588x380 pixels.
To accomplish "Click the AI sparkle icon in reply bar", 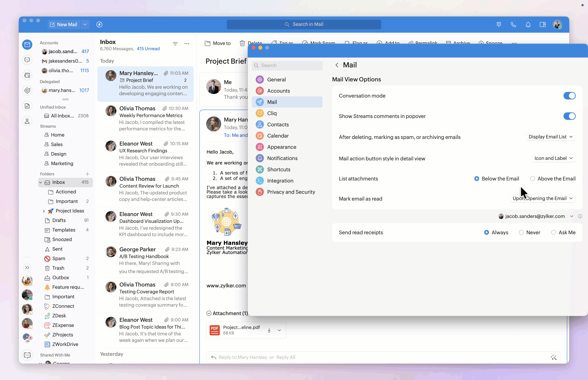I will [553, 357].
